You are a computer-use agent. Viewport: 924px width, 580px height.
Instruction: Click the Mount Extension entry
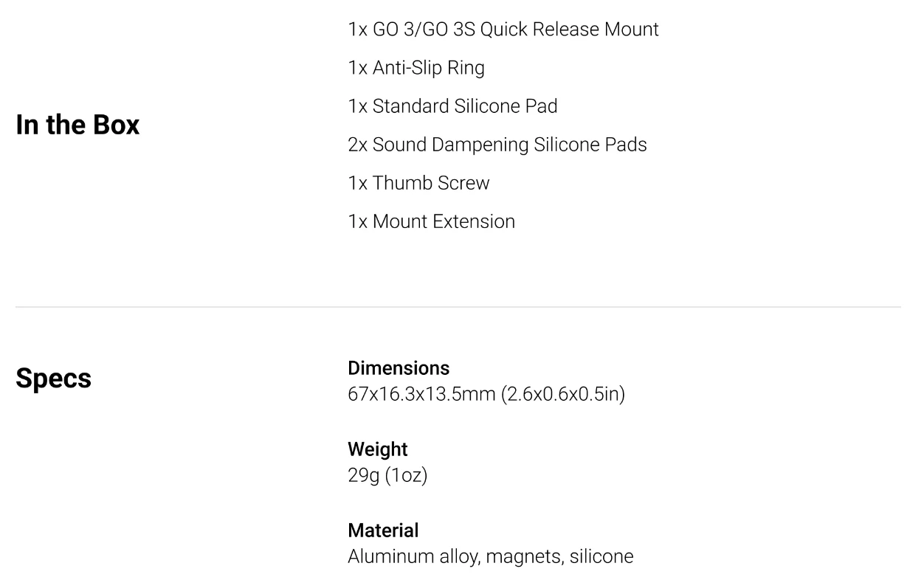tap(431, 221)
